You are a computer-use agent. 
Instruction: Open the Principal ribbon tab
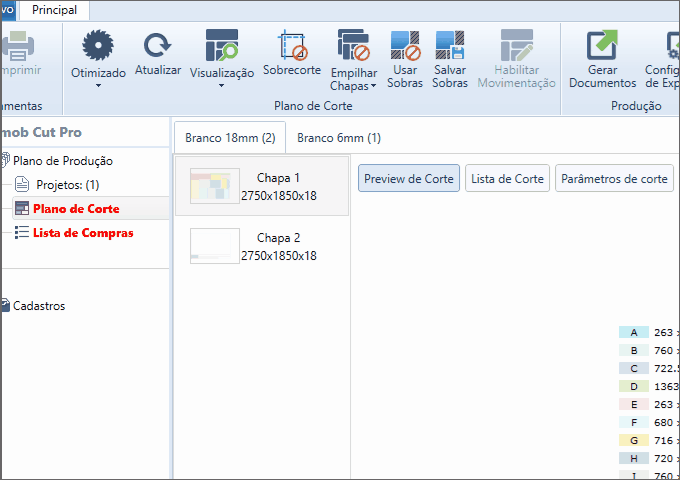[x=54, y=10]
